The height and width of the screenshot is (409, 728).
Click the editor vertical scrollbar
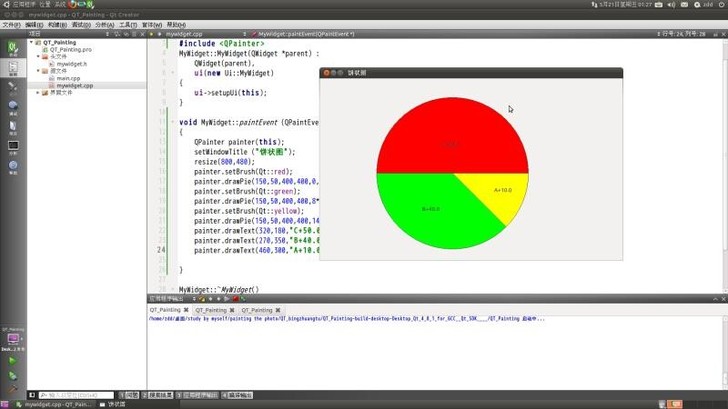(725, 166)
